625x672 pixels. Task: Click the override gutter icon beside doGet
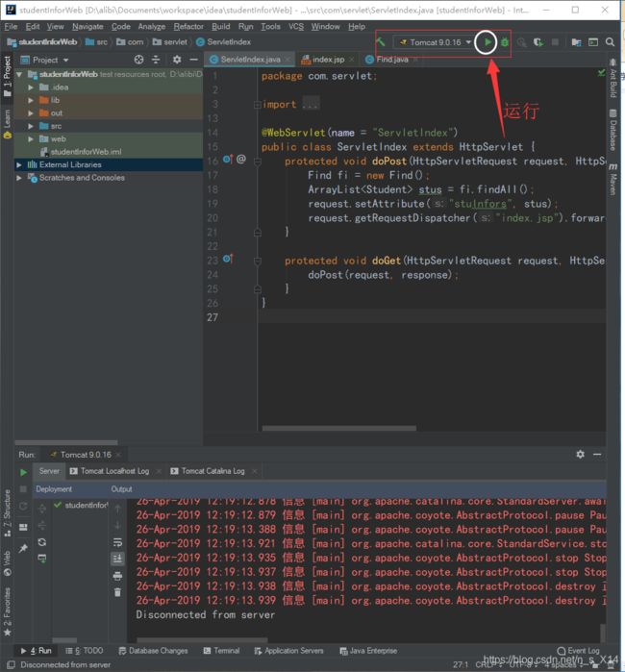228,259
